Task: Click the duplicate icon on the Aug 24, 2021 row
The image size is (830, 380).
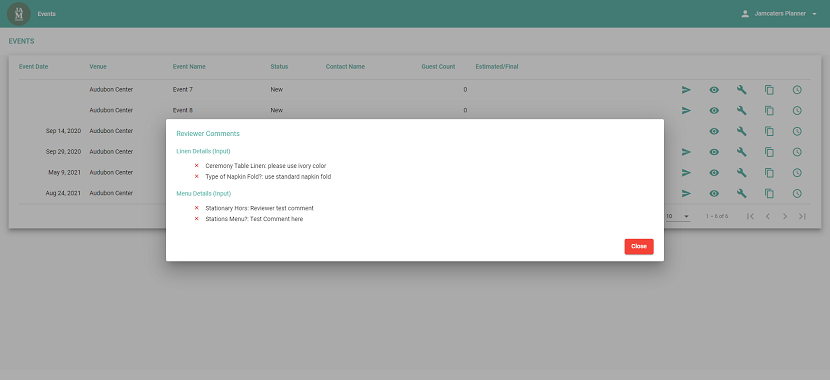Action: click(769, 194)
